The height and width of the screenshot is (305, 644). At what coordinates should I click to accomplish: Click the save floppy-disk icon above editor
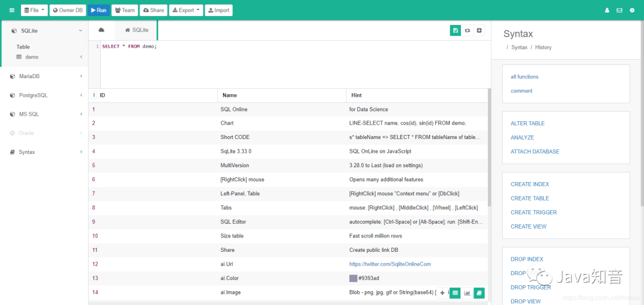[455, 30]
